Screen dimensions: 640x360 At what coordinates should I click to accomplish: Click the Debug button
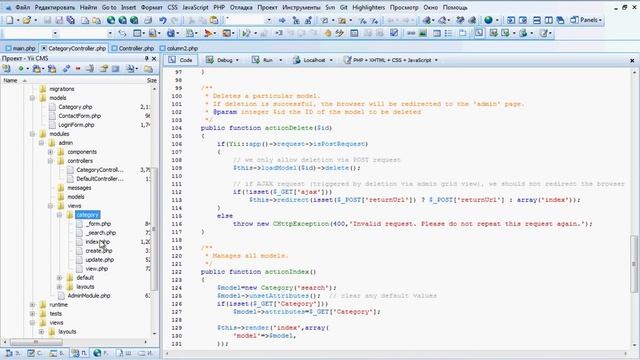(220, 60)
